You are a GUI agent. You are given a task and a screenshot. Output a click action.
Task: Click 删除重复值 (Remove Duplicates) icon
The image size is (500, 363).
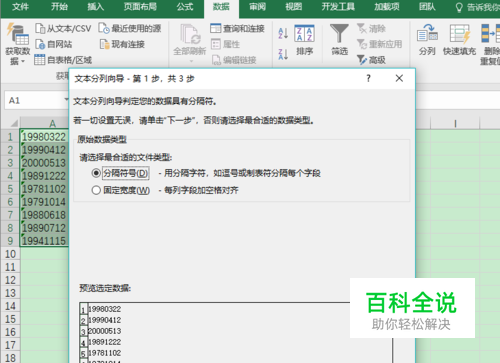pyautogui.click(x=490, y=33)
